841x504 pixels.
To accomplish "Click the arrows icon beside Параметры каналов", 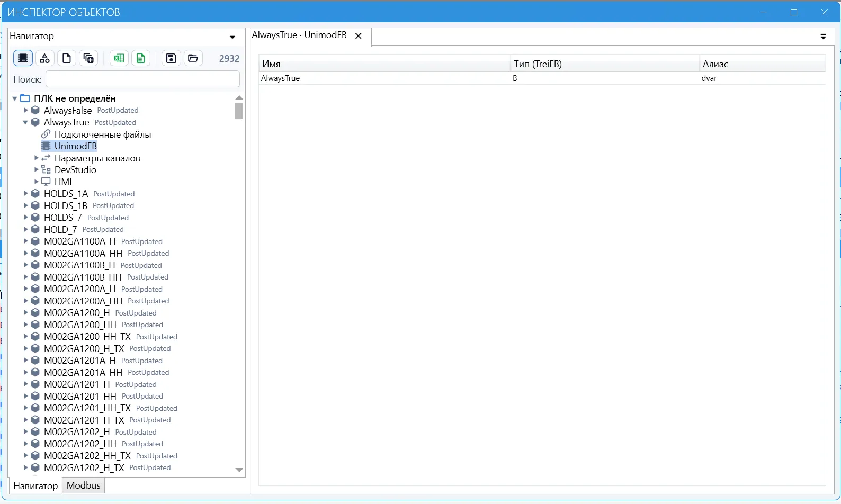I will tap(46, 158).
